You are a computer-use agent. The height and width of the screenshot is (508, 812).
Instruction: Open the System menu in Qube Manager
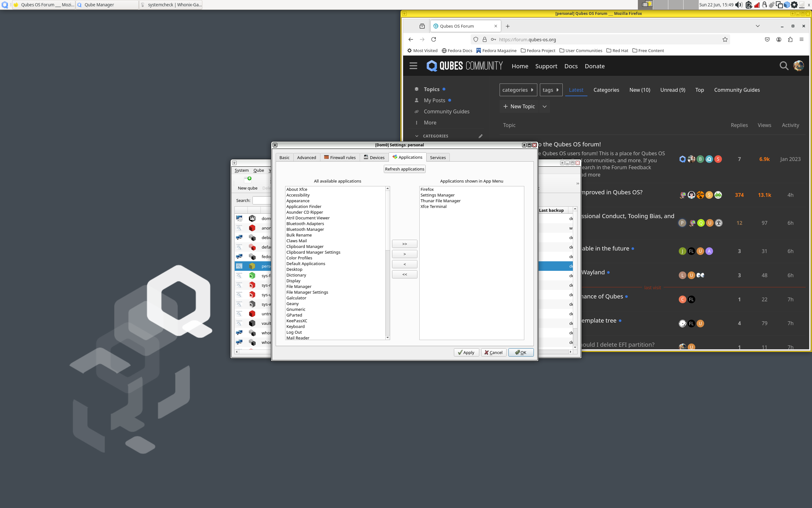click(242, 170)
